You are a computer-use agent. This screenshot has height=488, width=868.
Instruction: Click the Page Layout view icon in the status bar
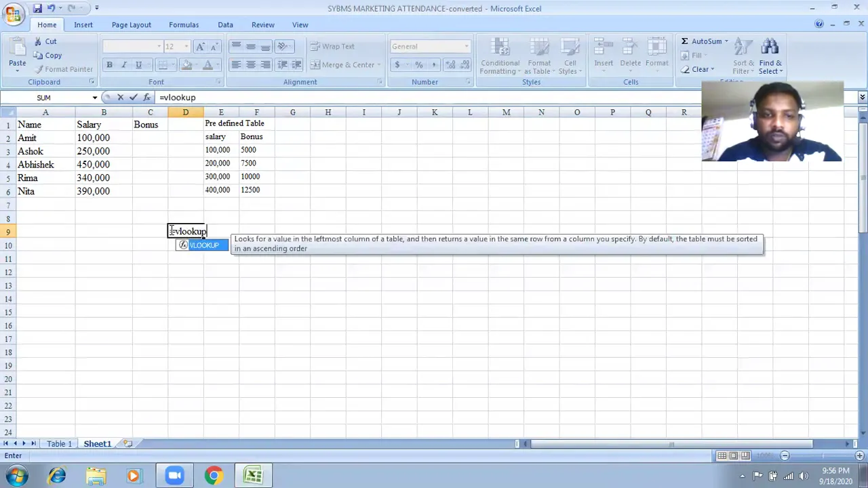[x=734, y=455]
